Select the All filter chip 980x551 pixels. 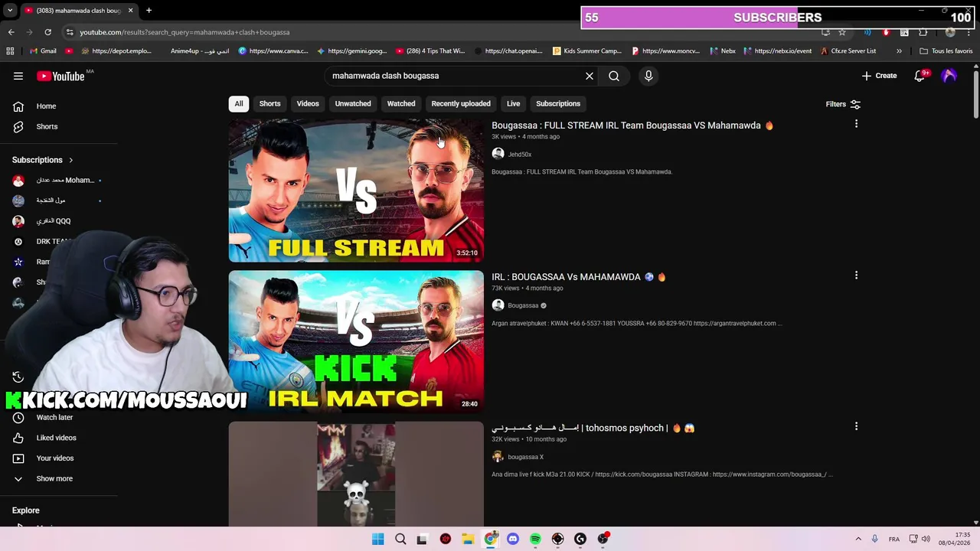point(239,104)
